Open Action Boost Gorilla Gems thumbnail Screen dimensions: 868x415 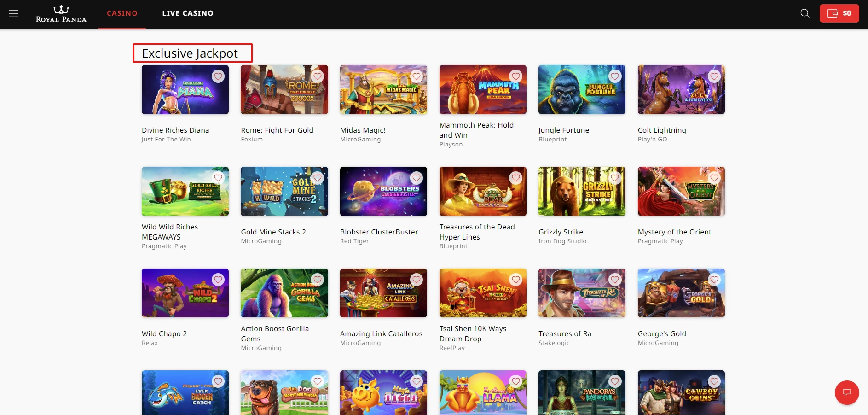(x=284, y=293)
